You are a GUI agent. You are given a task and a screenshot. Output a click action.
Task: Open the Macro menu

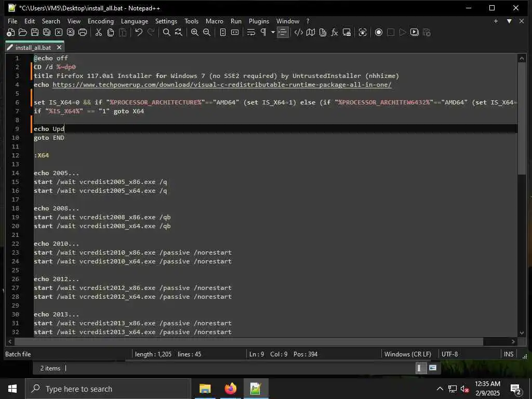click(215, 21)
